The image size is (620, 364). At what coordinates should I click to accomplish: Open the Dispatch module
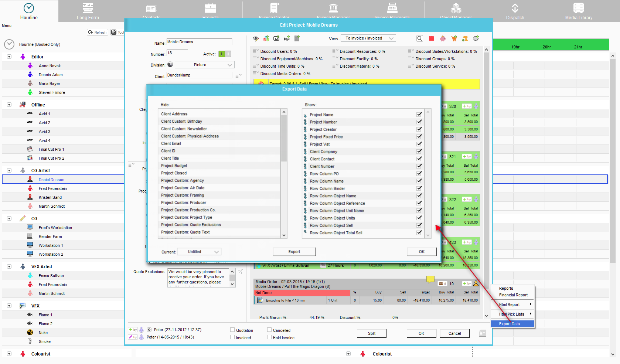click(x=515, y=10)
